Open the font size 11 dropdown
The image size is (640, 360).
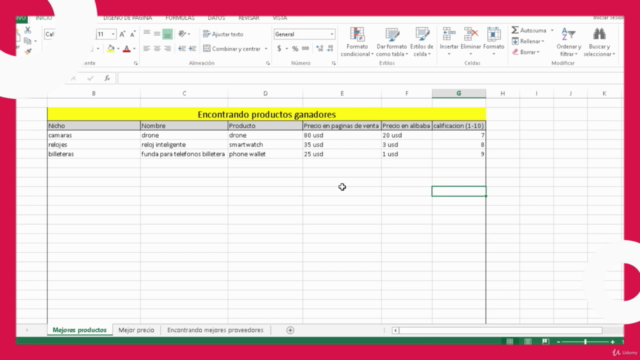coord(113,34)
